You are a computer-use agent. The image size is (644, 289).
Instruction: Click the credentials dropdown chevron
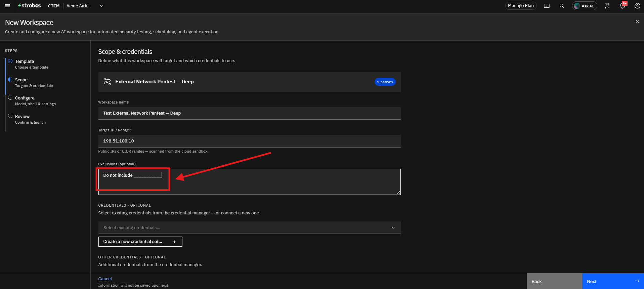(393, 228)
